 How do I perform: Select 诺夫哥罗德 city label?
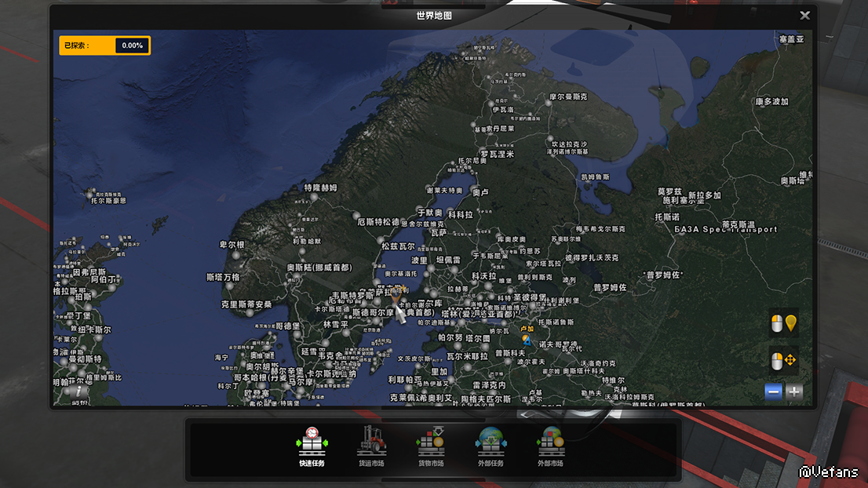pos(558,344)
